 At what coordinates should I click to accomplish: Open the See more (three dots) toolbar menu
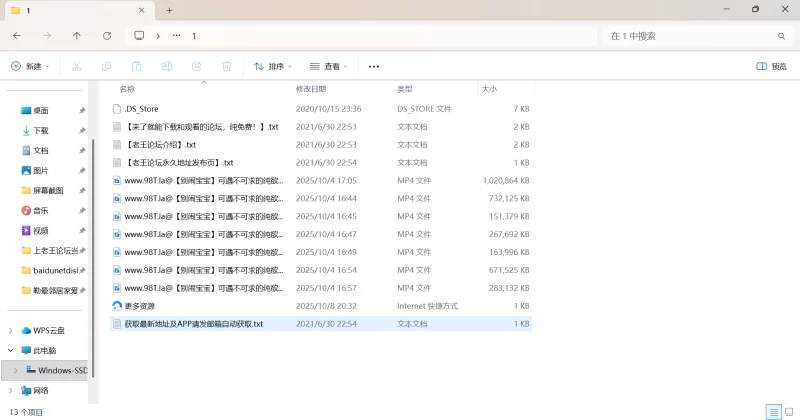click(374, 67)
